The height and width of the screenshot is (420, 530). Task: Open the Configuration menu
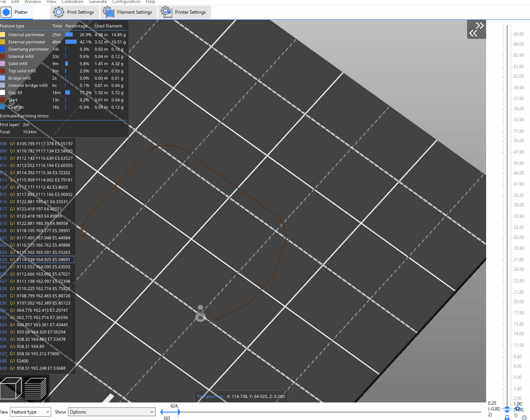[126, 2]
